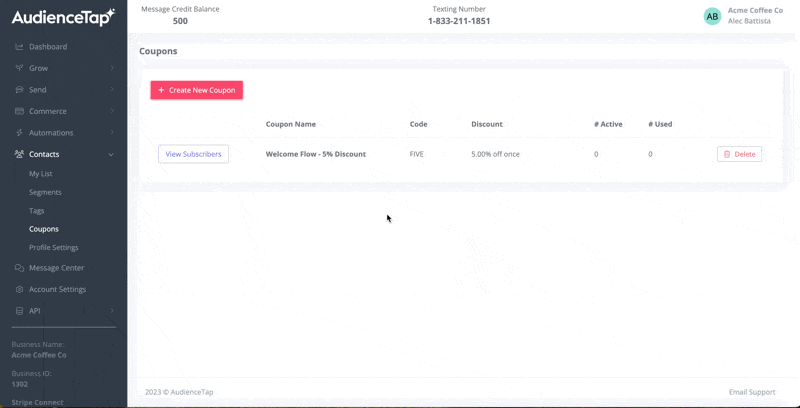
Task: Expand the Grow menu chevron
Action: (x=112, y=68)
